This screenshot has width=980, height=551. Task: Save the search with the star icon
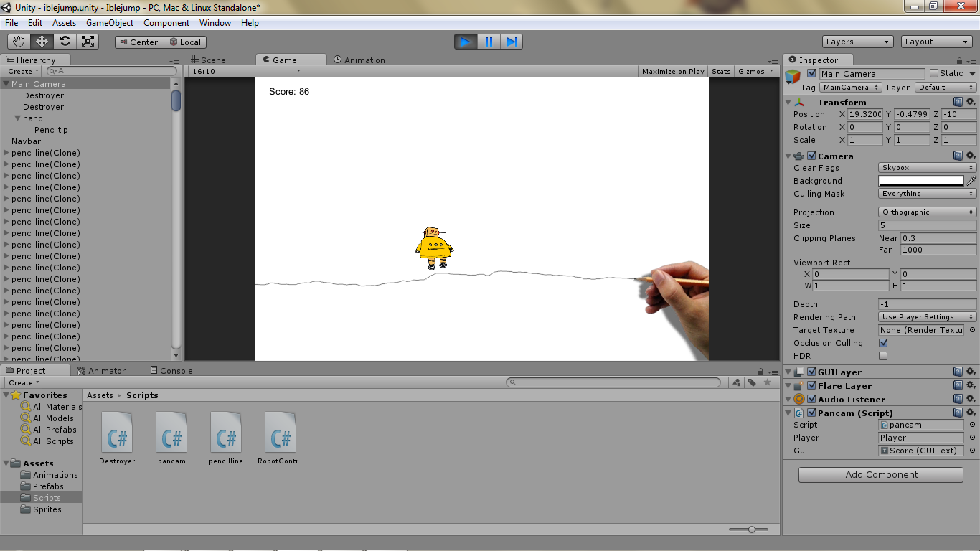768,382
